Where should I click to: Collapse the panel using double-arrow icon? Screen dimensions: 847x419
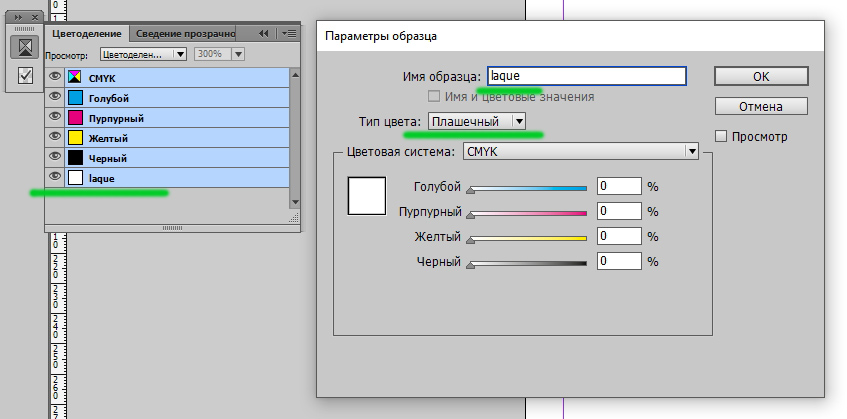264,33
